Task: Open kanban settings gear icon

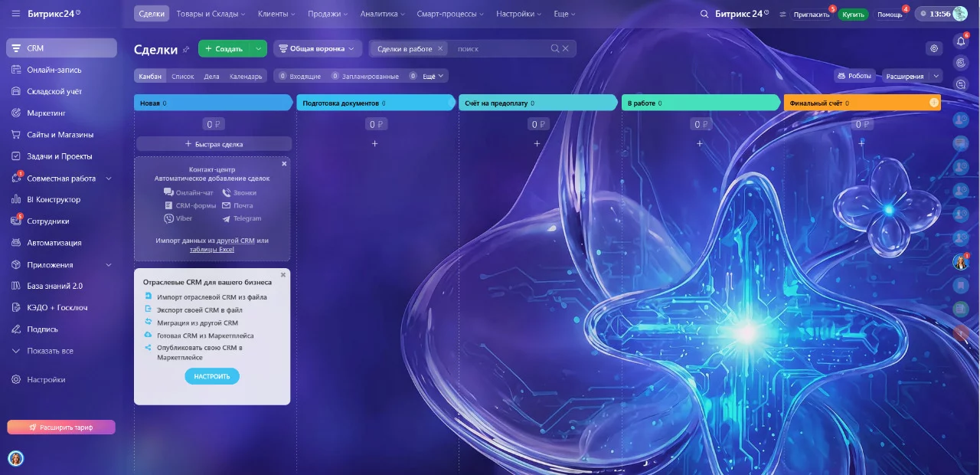Action: click(933, 48)
